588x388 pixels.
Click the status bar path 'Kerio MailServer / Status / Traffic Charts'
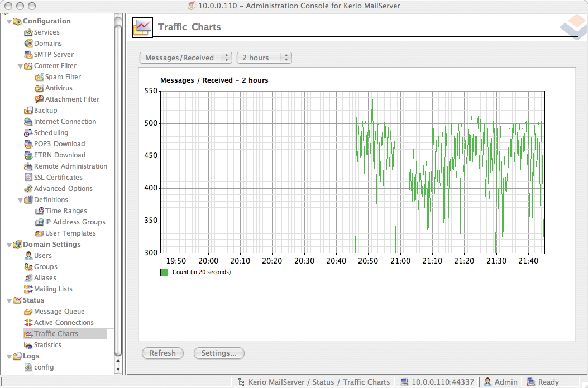pos(319,382)
